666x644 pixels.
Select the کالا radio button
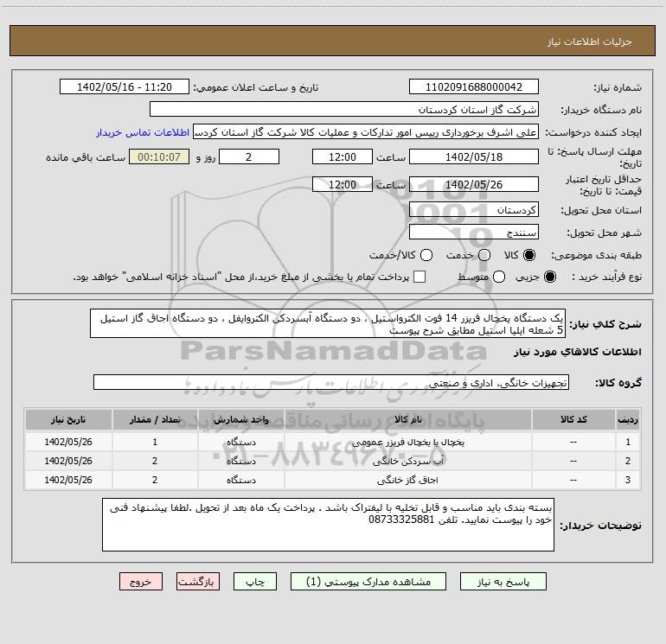pyautogui.click(x=529, y=255)
